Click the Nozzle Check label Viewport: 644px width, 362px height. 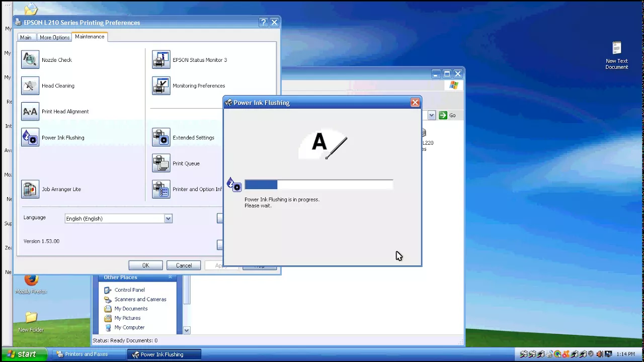point(57,60)
